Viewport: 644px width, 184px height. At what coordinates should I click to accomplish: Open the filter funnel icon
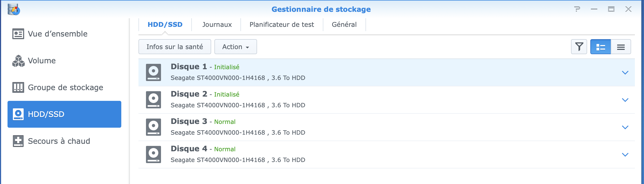point(579,47)
